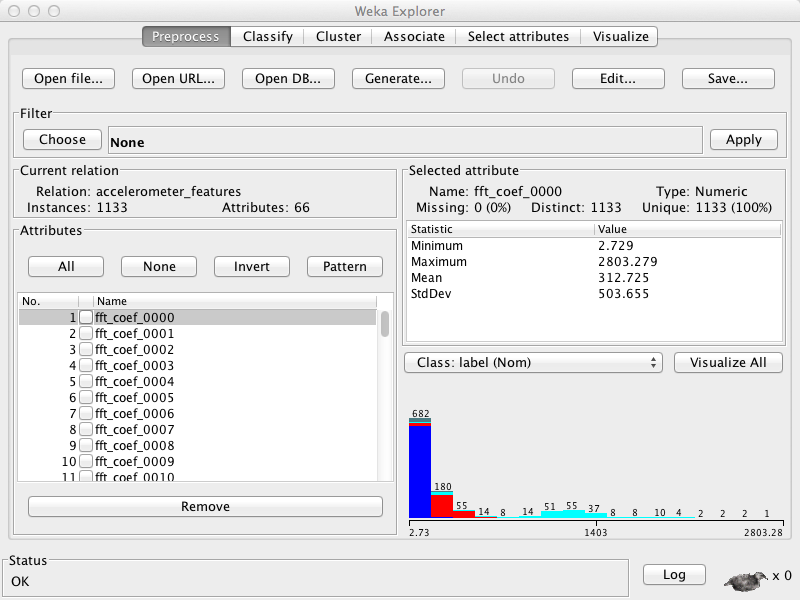Apply the selected filter
This screenshot has width=800, height=600.
click(x=744, y=140)
